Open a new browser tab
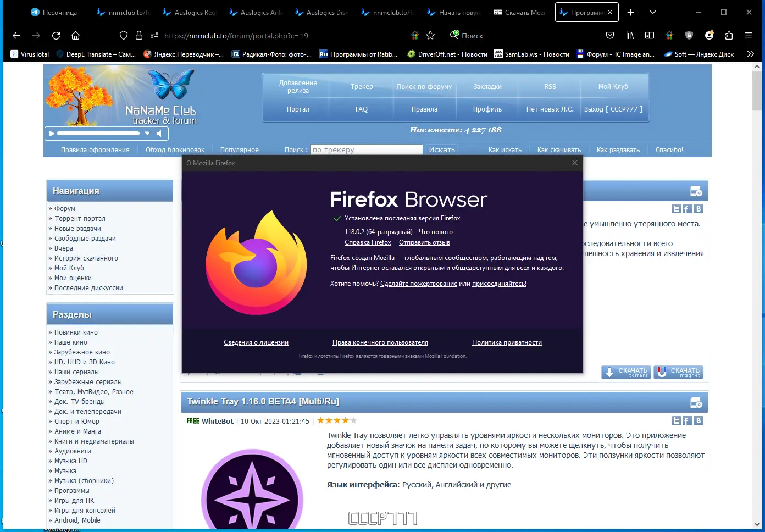This screenshot has width=765, height=532. click(631, 12)
